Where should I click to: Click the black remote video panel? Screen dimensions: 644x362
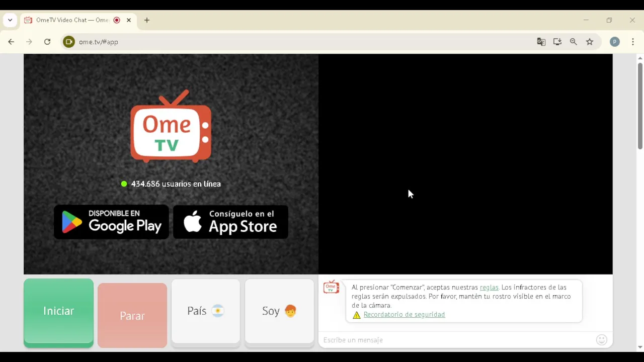(x=465, y=164)
